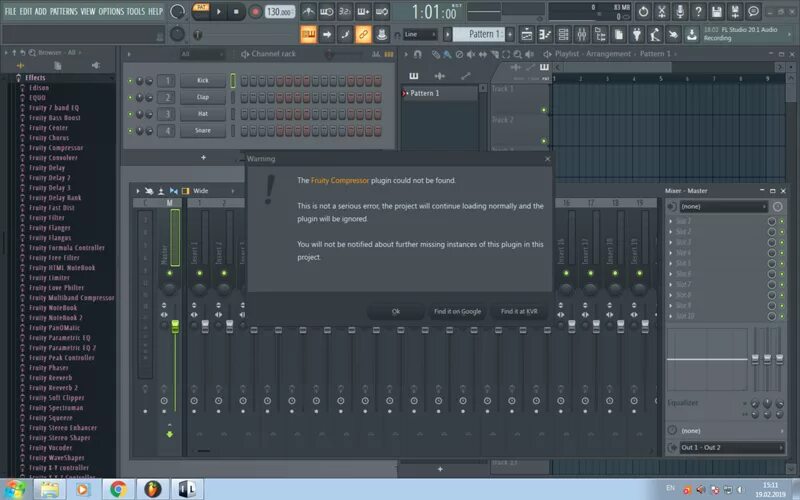Image resolution: width=800 pixels, height=500 pixels.
Task: Click the red Record button
Action: coord(256,11)
